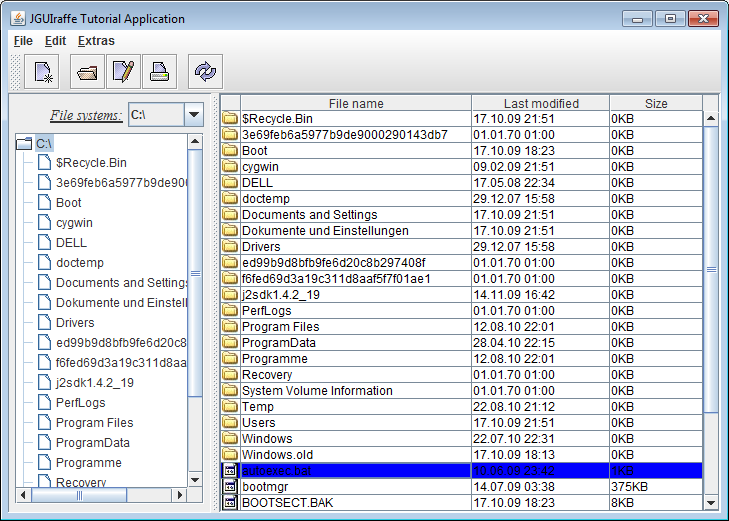Click folder icon beside Recovery table row
The height and width of the screenshot is (521, 729).
tap(230, 374)
